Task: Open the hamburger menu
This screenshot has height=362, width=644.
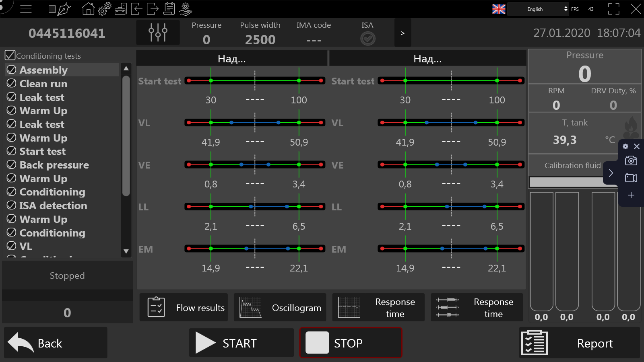Action: tap(26, 9)
